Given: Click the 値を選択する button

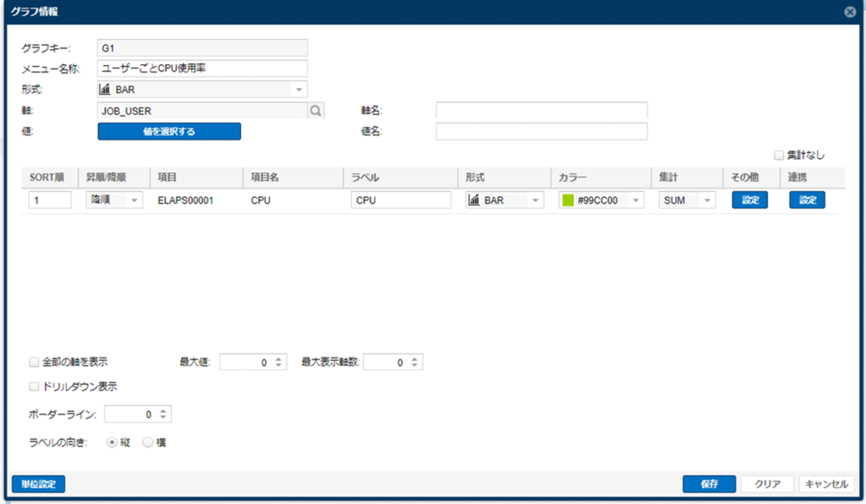Looking at the screenshot, I should [x=169, y=131].
